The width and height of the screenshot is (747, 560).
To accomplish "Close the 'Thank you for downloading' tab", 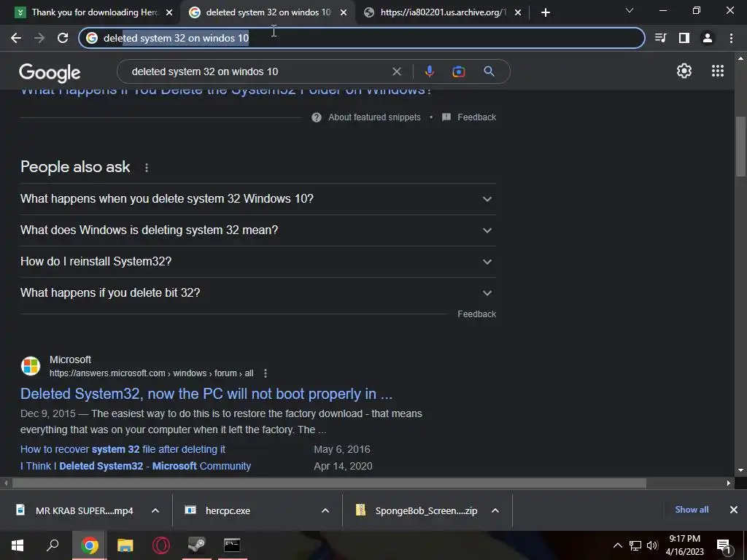I will click(x=169, y=12).
